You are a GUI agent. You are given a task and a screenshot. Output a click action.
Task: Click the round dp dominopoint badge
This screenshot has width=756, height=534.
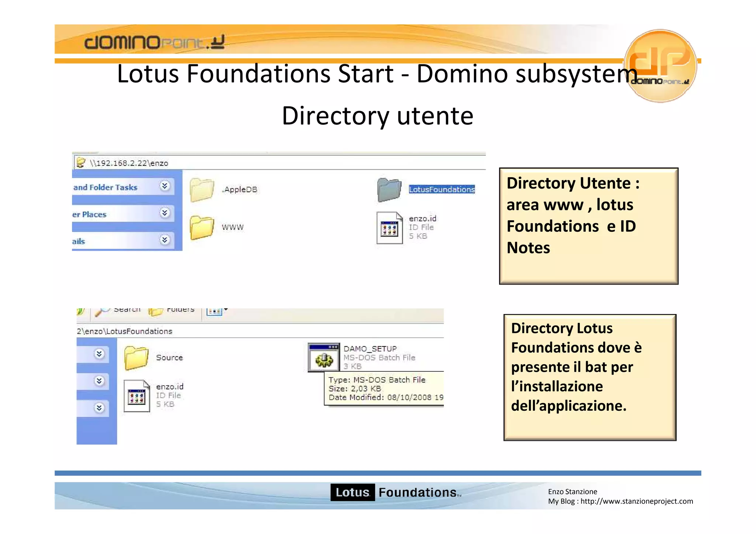[660, 66]
